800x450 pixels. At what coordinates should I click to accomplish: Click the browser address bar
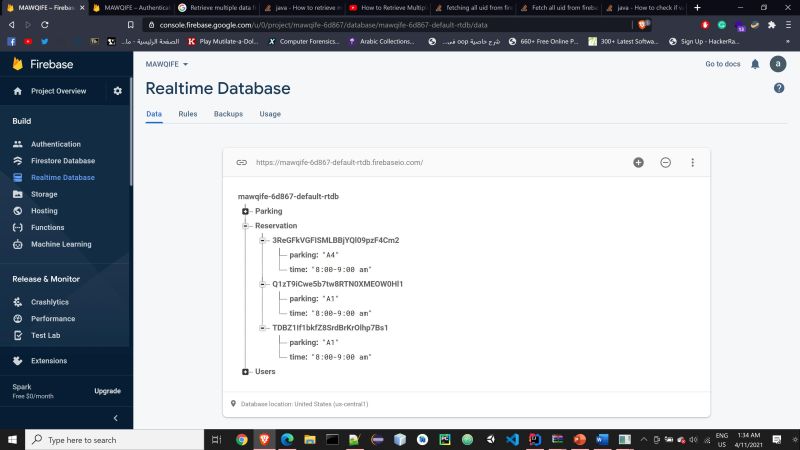coord(388,24)
